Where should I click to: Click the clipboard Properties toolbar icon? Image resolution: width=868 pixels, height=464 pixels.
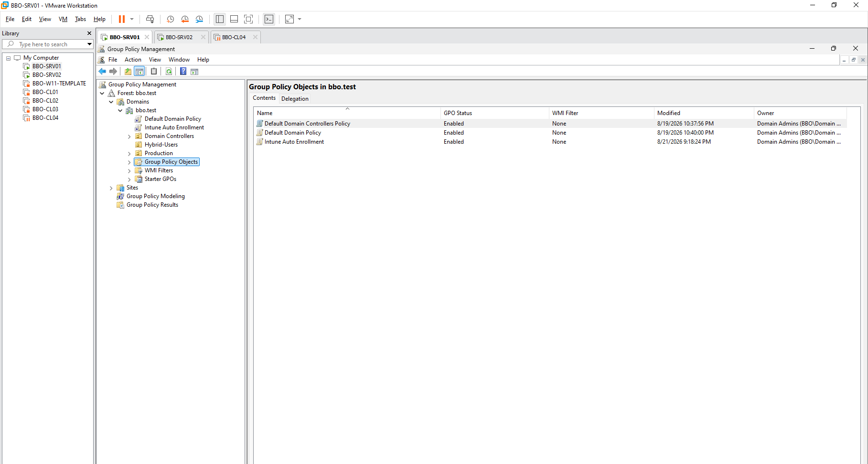[x=154, y=72]
